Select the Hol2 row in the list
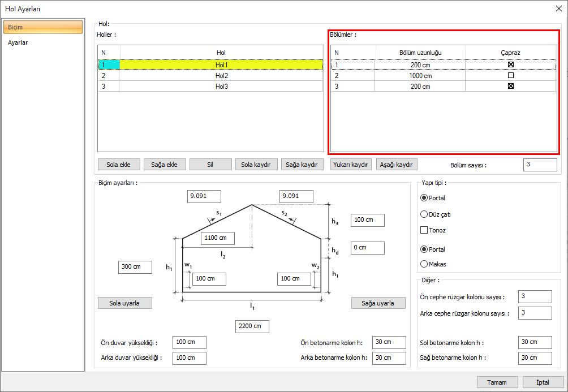568x392 pixels. 221,75
